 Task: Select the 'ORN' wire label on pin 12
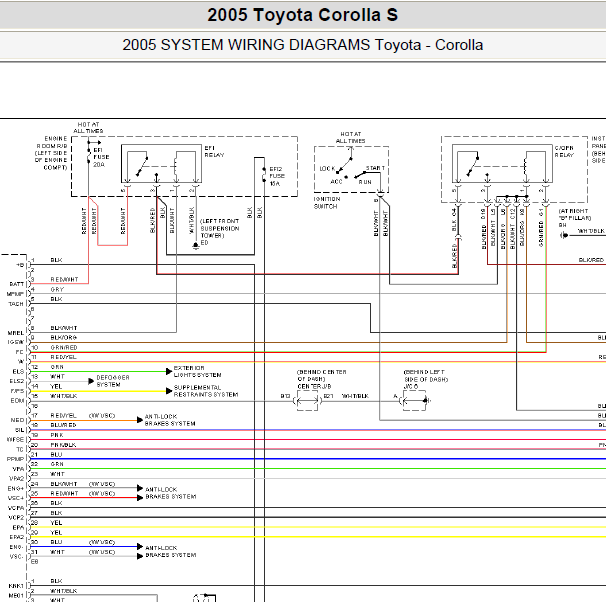click(x=57, y=367)
